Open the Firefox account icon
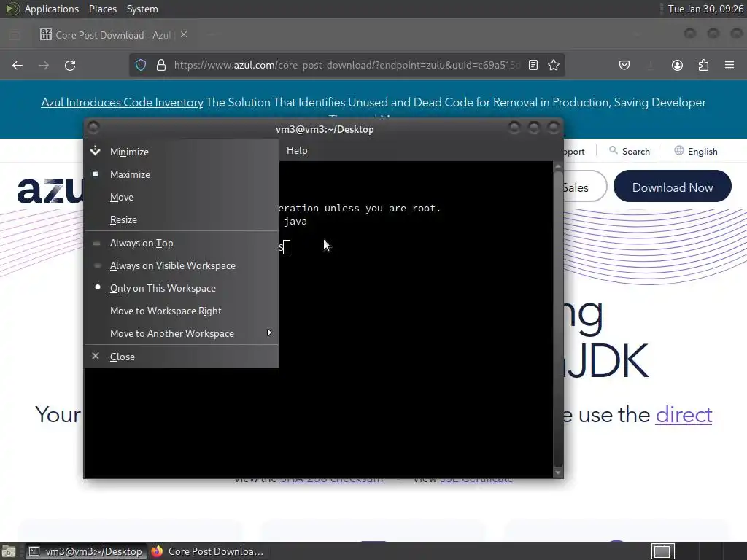This screenshot has height=560, width=747. 677,65
